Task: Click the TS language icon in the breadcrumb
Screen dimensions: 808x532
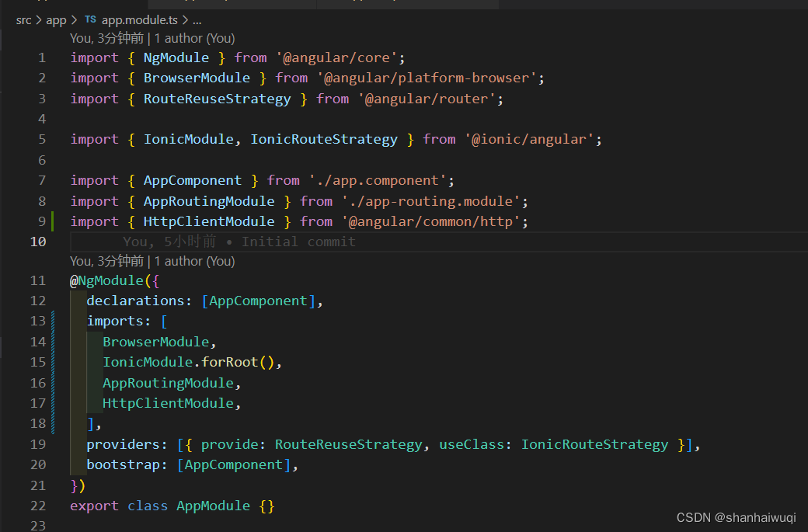Action: pyautogui.click(x=89, y=19)
